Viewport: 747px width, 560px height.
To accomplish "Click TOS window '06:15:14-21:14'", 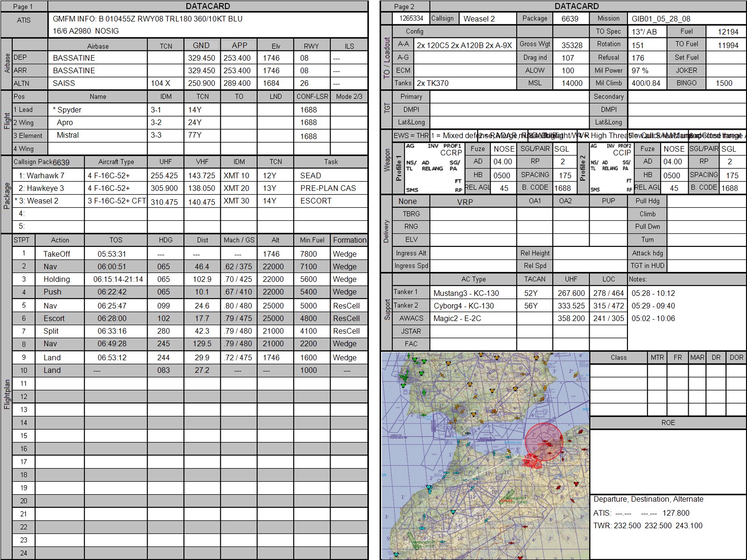I will [118, 279].
